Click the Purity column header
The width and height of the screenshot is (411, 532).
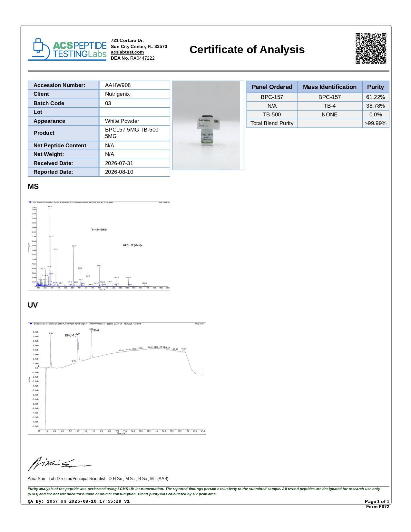pyautogui.click(x=376, y=87)
